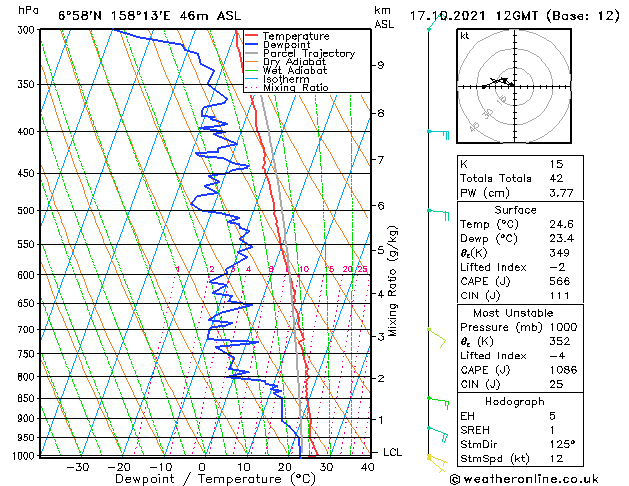Select the 'Parcel Trajectory' legend label
This screenshot has height=486, width=629.
coord(309,53)
